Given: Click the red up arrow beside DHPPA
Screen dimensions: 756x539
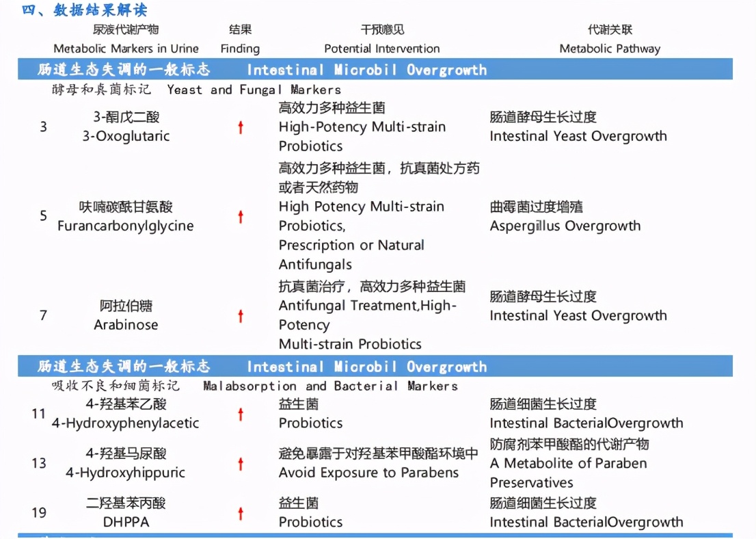Looking at the screenshot, I should (x=241, y=512).
